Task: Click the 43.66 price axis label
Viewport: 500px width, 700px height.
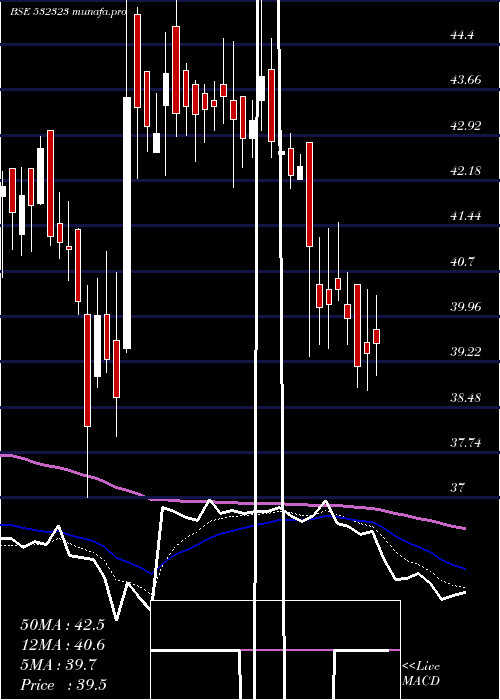Action: 466,80
